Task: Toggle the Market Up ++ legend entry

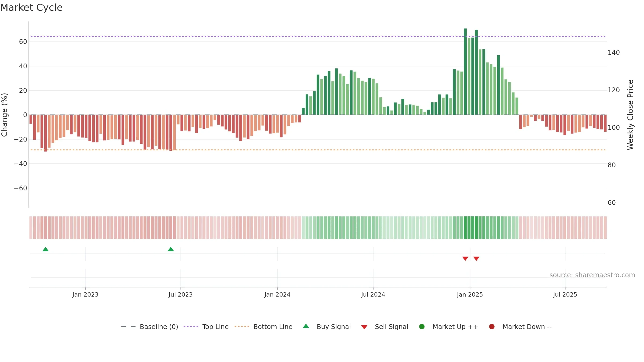Action: [x=448, y=327]
